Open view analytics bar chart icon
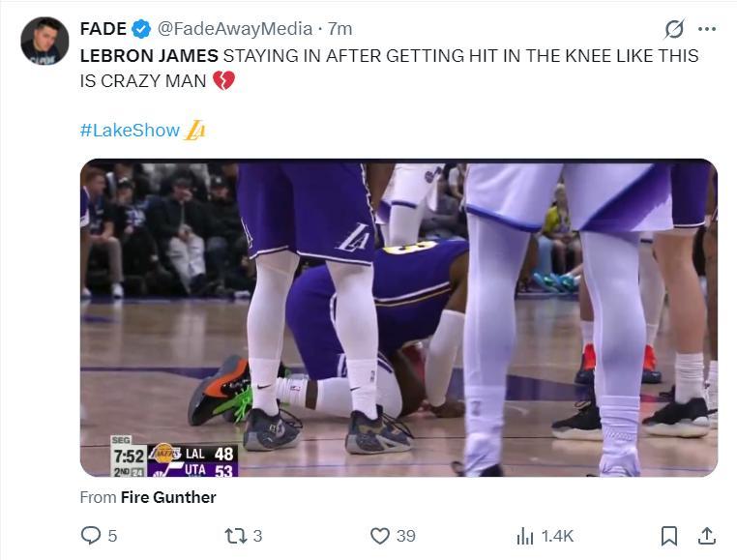The height and width of the screenshot is (560, 737). (x=525, y=535)
